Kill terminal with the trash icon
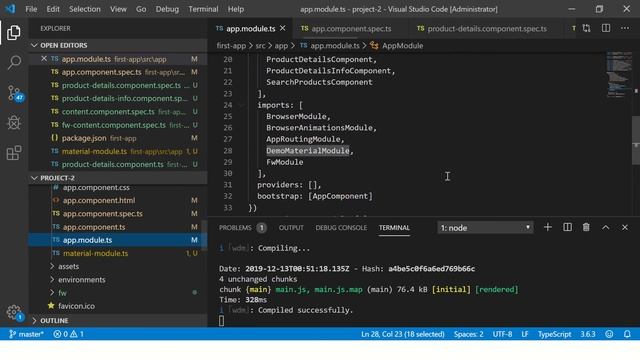 [586, 227]
